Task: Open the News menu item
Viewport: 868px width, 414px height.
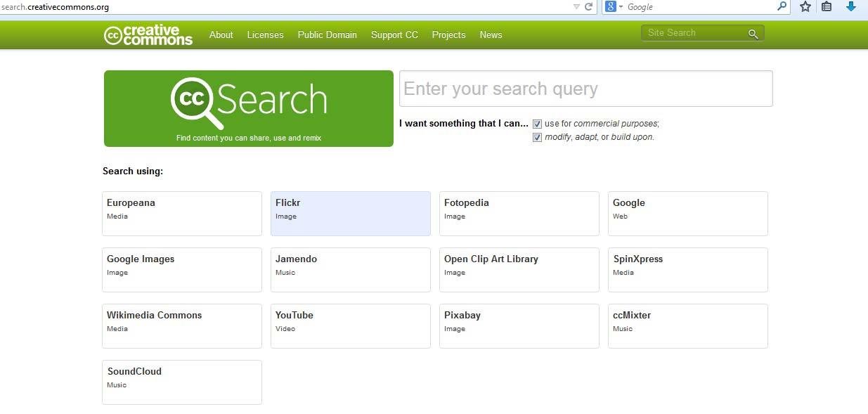Action: coord(491,34)
